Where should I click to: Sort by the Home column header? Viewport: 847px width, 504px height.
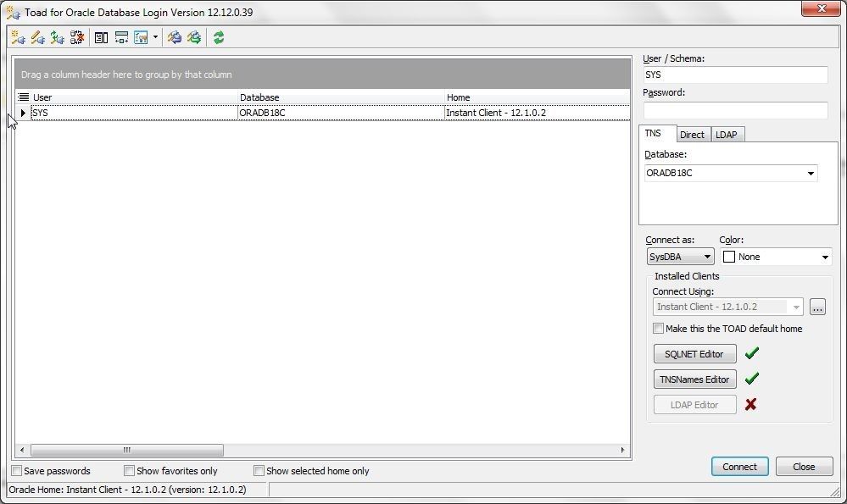point(537,97)
